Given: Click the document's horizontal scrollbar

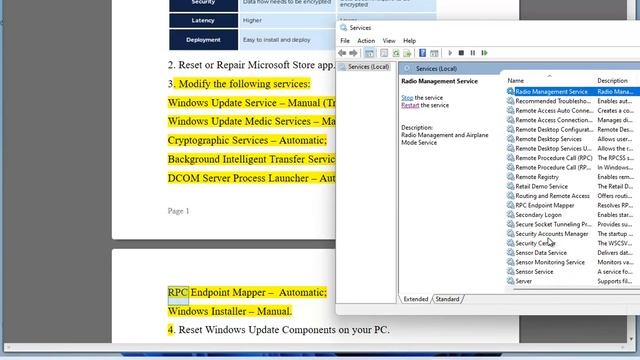Looking at the screenshot, I should point(315,347).
